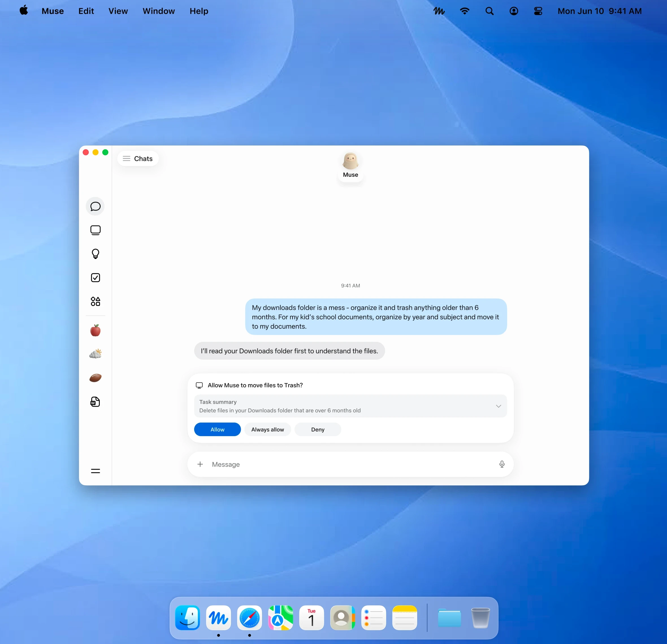Open Spotlight search in menu bar

[489, 11]
